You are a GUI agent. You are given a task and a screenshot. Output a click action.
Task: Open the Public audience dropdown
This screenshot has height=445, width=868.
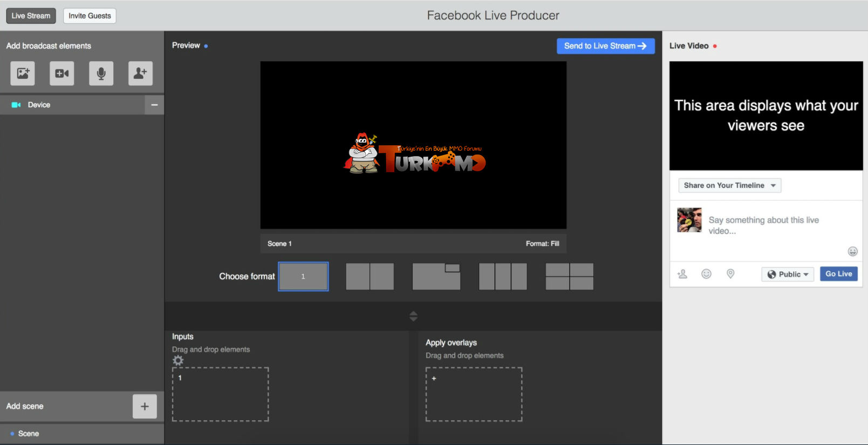tap(788, 274)
